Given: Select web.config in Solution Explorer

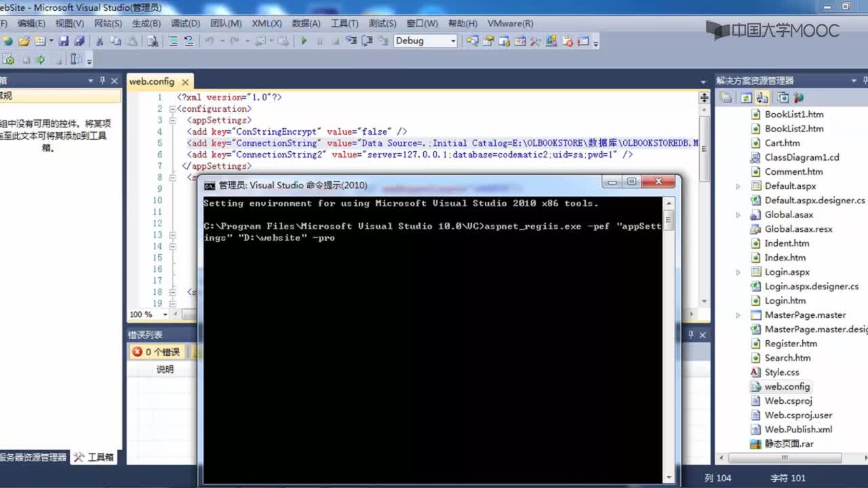Looking at the screenshot, I should click(787, 387).
